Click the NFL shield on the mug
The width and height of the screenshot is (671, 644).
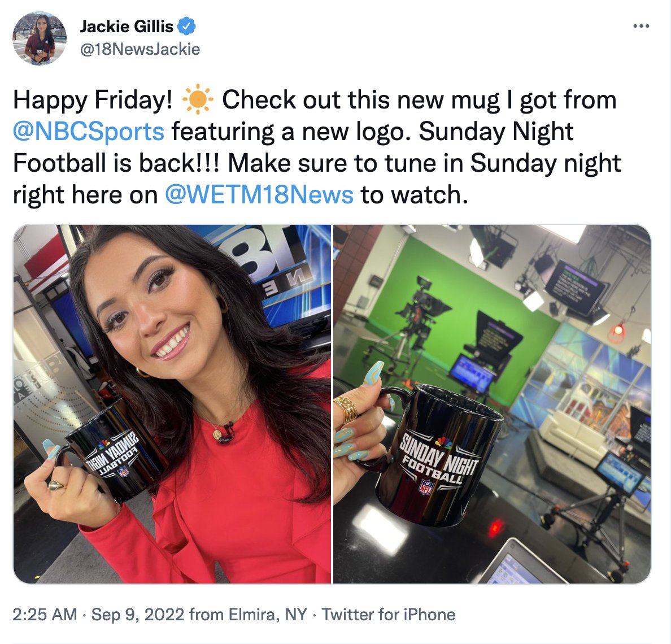click(x=426, y=487)
